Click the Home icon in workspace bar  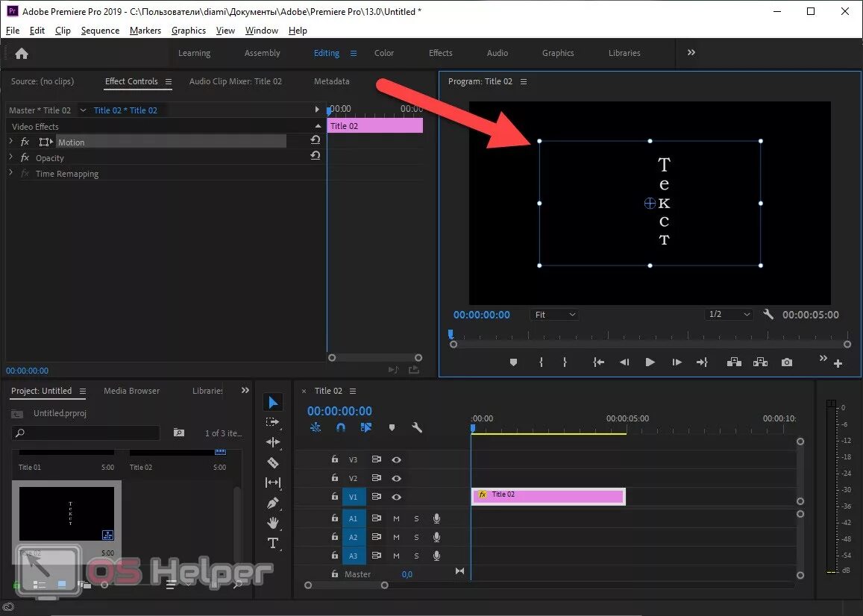pyautogui.click(x=22, y=54)
